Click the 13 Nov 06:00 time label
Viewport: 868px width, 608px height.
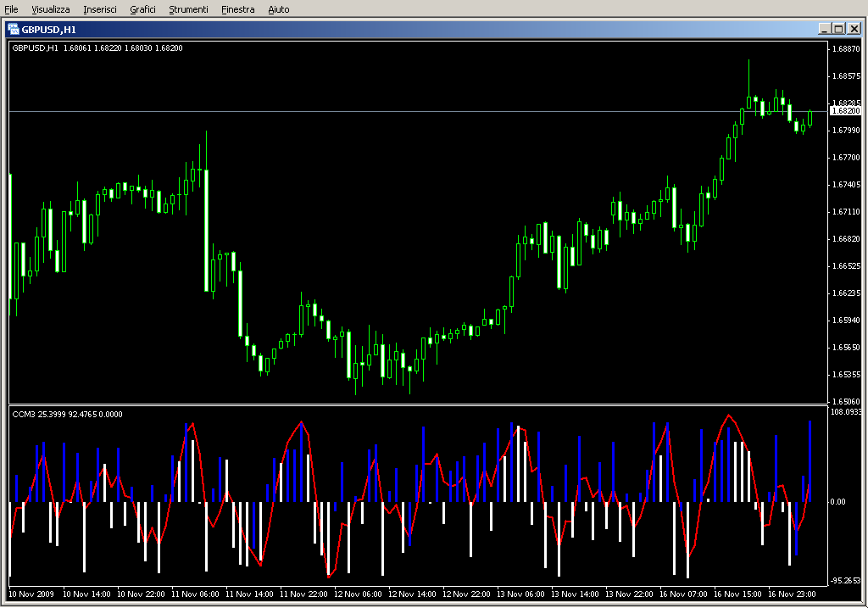(x=520, y=594)
